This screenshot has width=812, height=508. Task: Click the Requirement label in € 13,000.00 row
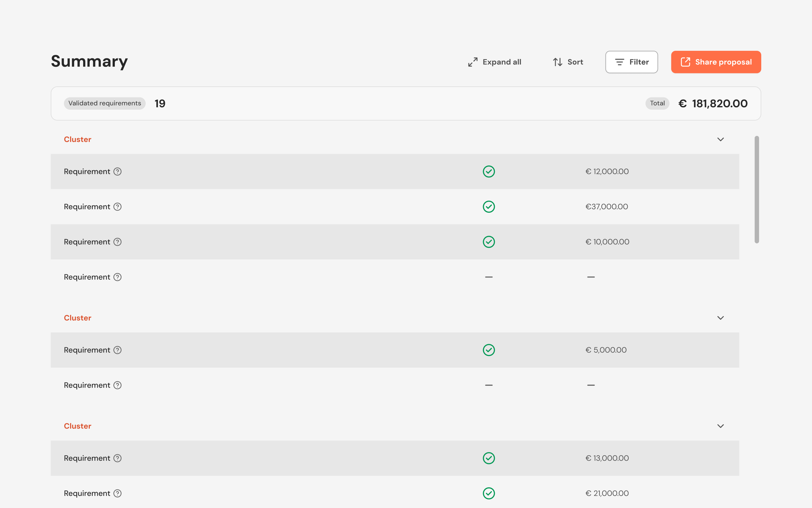click(87, 458)
